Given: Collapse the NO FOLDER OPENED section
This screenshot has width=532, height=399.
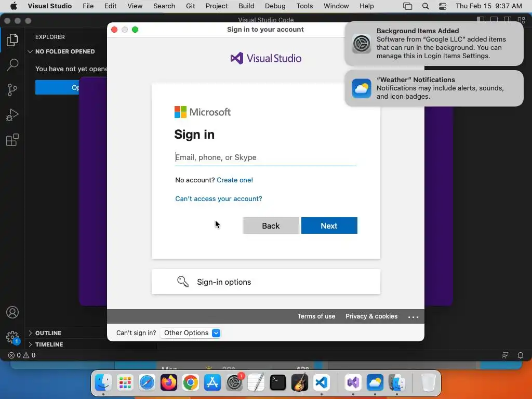Looking at the screenshot, I should point(65,51).
